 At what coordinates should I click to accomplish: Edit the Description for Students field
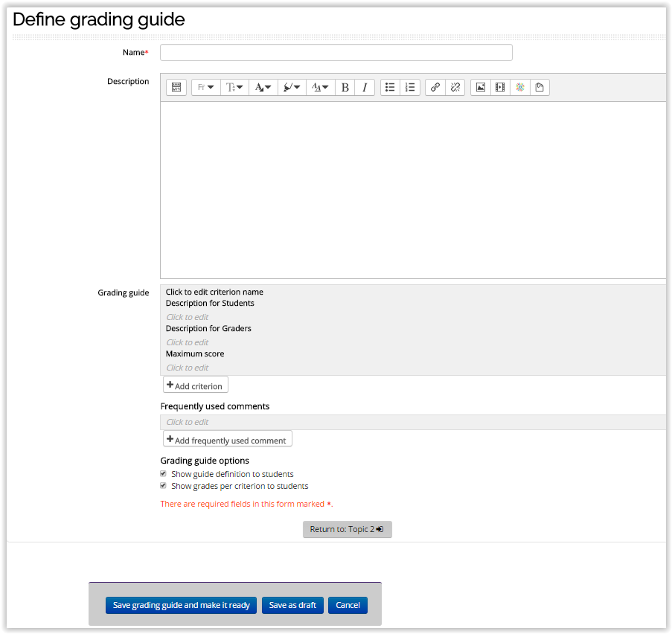click(x=188, y=317)
